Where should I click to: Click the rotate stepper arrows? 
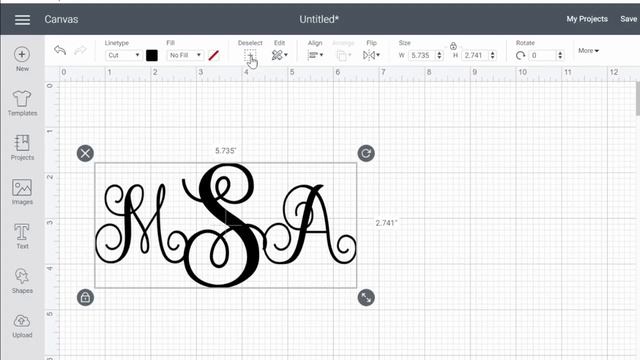(560, 55)
